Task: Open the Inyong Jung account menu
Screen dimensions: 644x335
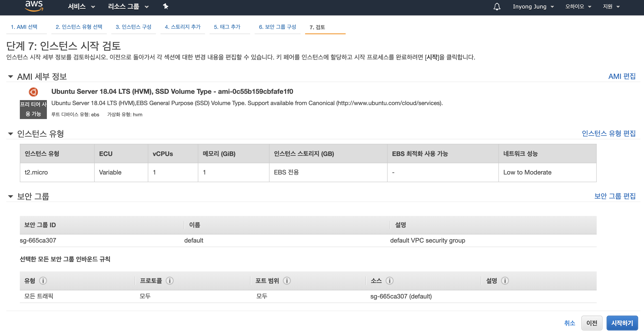Action: click(x=533, y=7)
